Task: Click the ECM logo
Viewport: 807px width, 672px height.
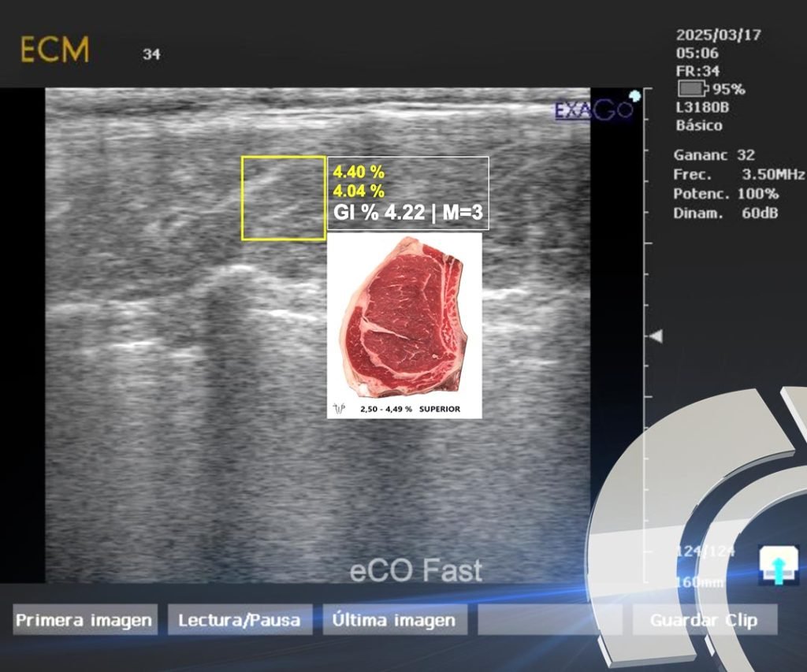Action: pos(55,50)
